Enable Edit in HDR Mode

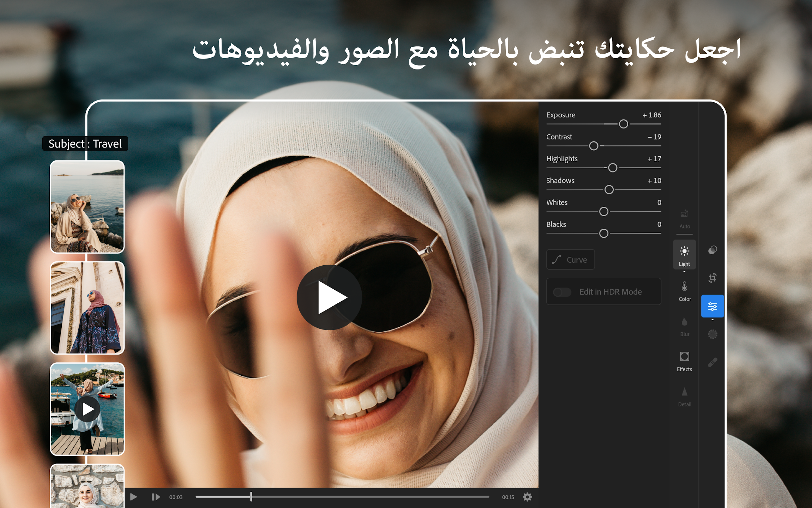(563, 292)
